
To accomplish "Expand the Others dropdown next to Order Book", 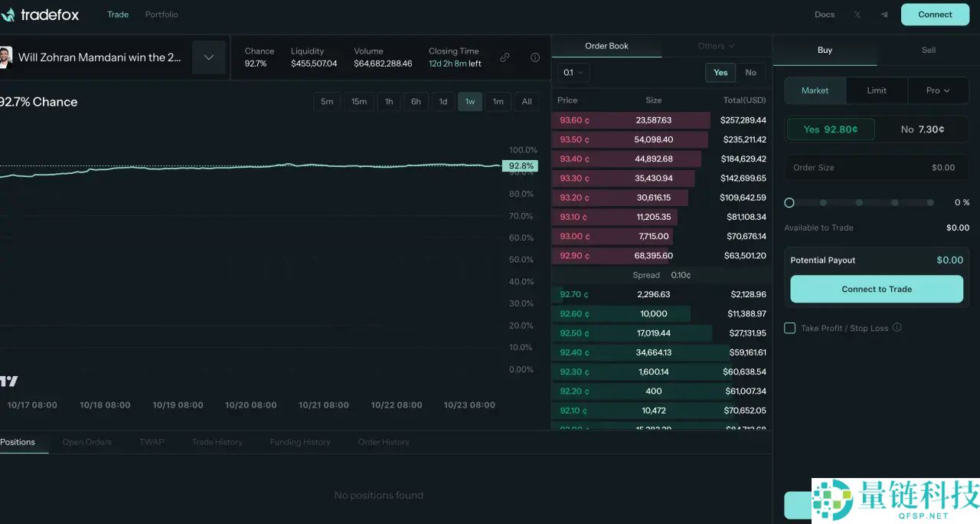I will click(714, 45).
